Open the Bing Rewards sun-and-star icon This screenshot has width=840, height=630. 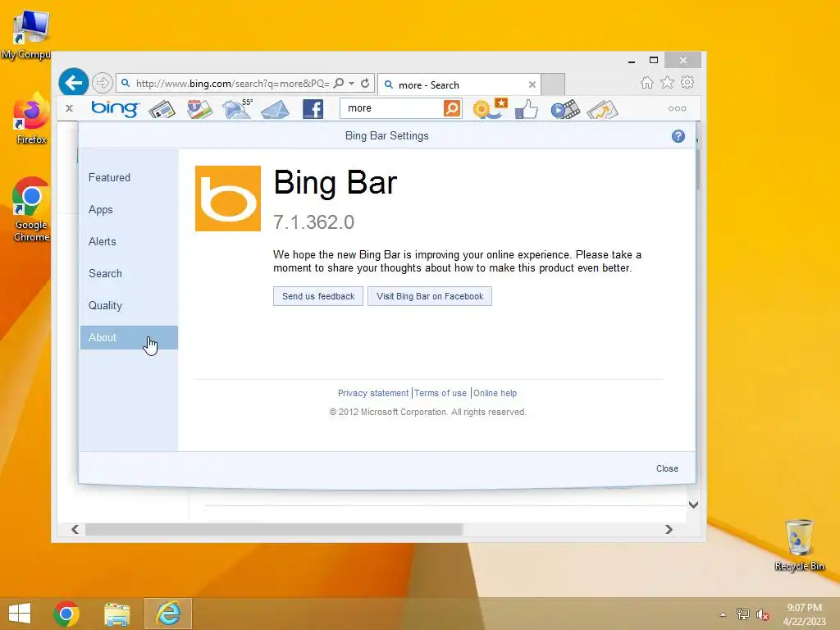point(490,108)
